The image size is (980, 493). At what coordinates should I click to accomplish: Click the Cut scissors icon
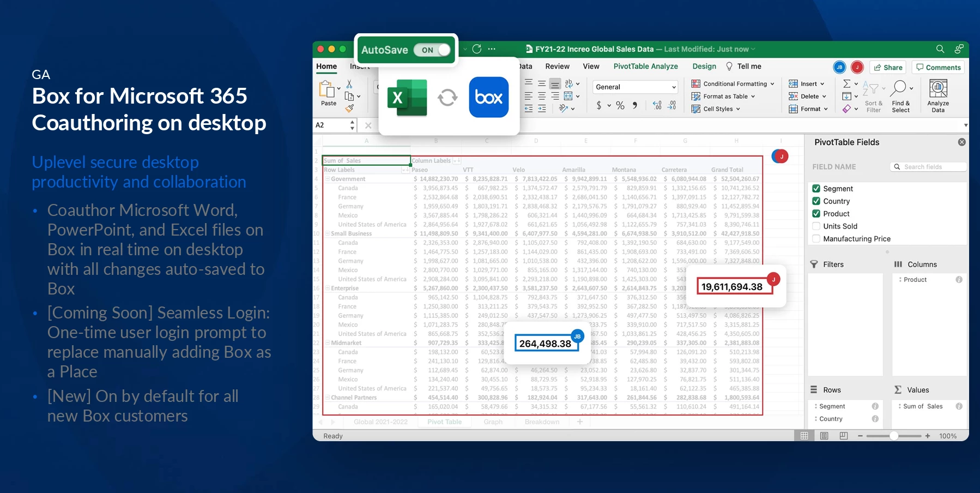coord(349,84)
